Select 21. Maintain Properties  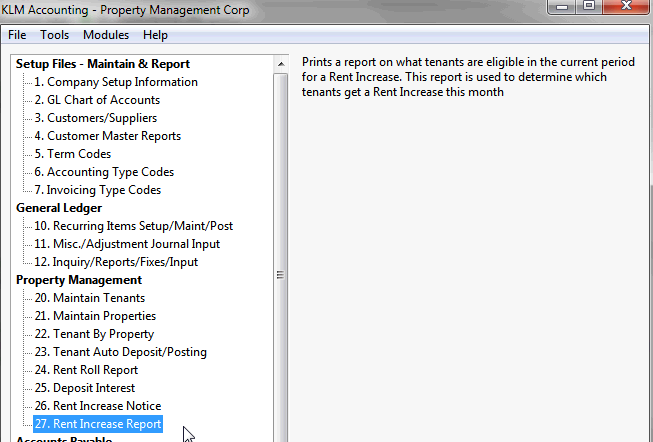click(95, 316)
